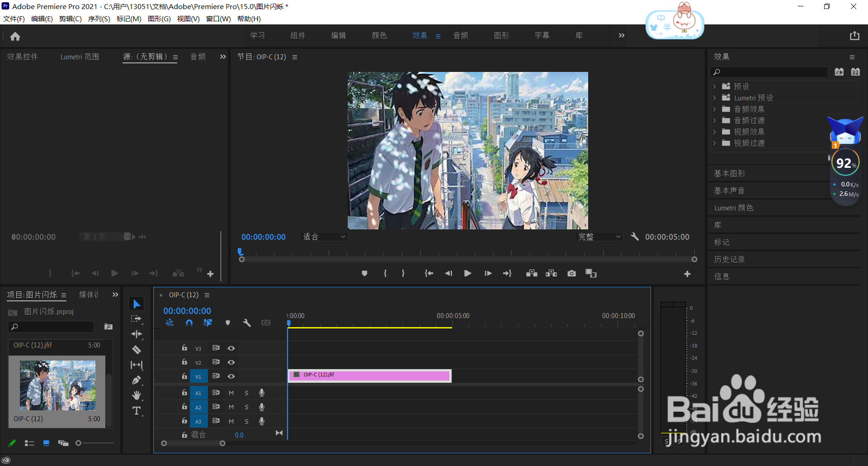This screenshot has height=466, width=868.
Task: Select the Pen tool
Action: [x=137, y=380]
